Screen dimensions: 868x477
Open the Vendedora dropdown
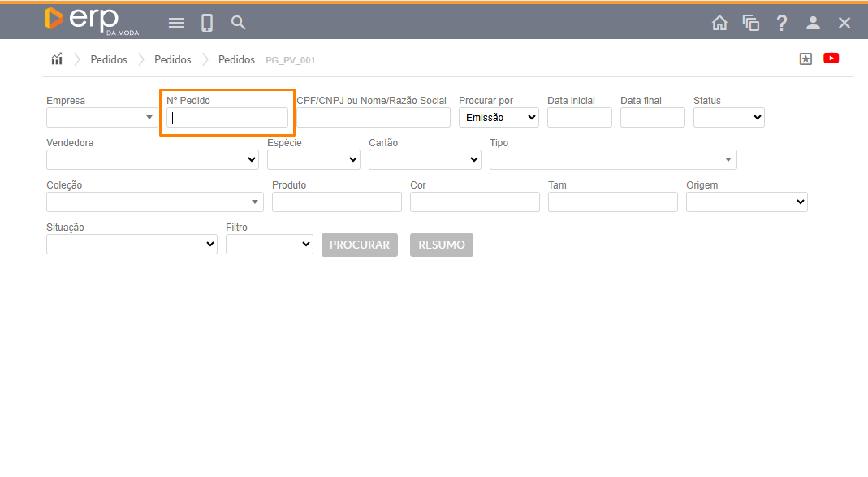[x=152, y=160]
